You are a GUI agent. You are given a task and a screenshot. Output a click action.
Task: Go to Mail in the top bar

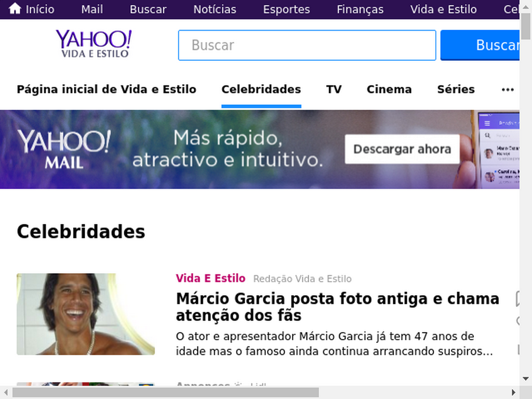tap(92, 9)
